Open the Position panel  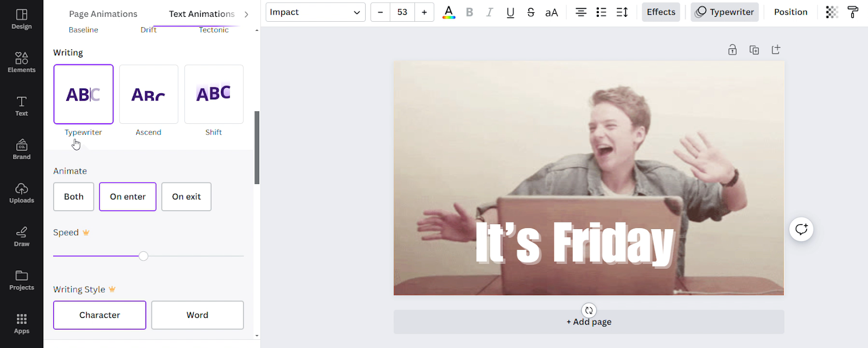click(x=790, y=12)
